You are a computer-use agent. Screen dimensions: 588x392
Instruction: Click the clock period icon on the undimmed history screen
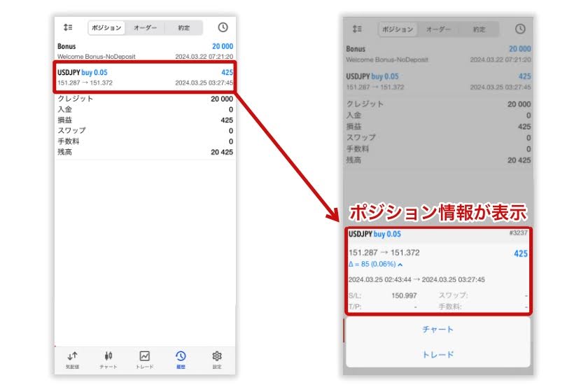(x=223, y=27)
